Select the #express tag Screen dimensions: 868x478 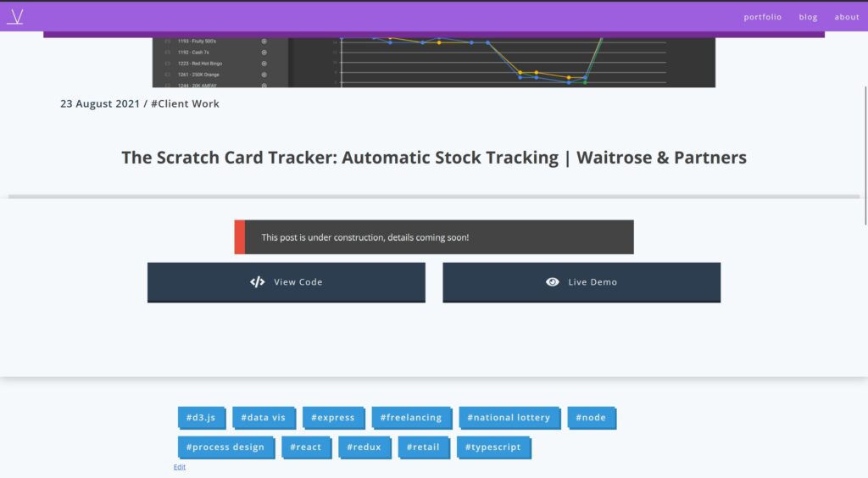[x=333, y=418]
